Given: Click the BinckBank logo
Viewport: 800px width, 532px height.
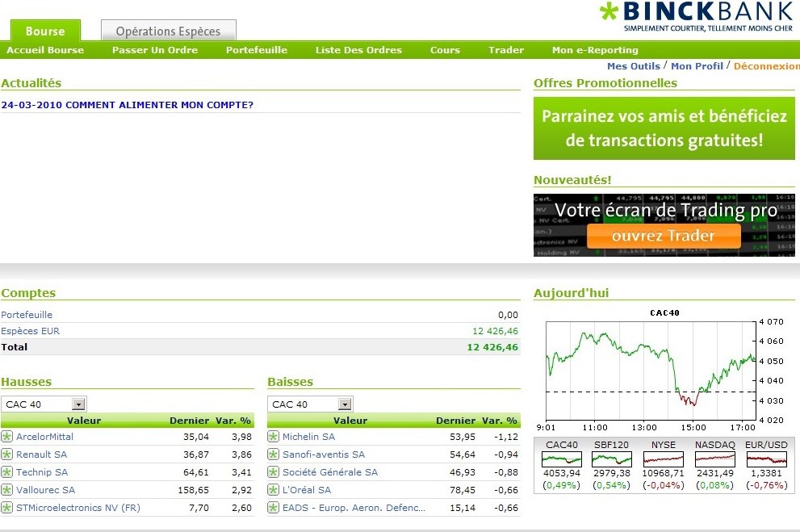Looking at the screenshot, I should coord(697,16).
